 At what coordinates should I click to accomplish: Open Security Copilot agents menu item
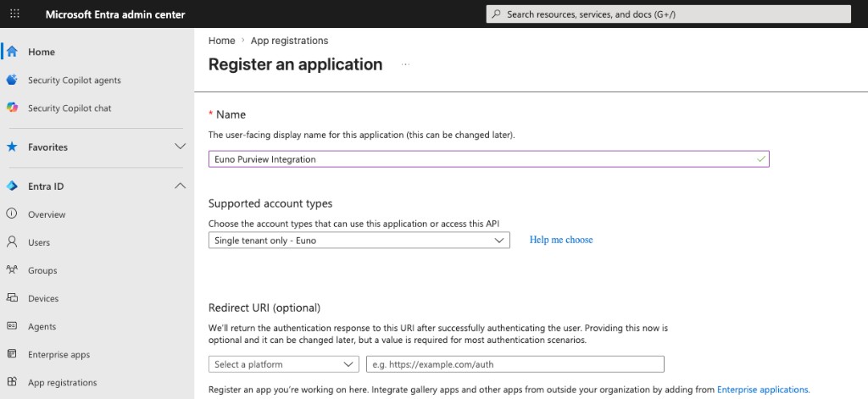click(x=75, y=80)
